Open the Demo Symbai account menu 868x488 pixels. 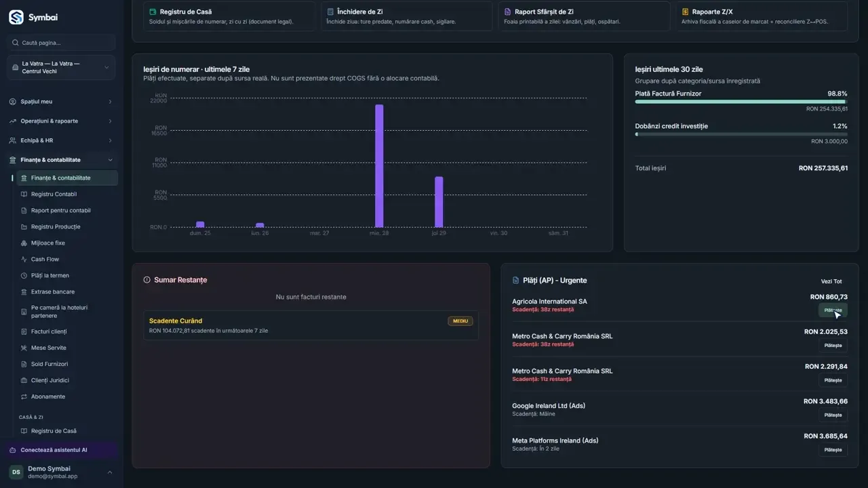(61, 472)
